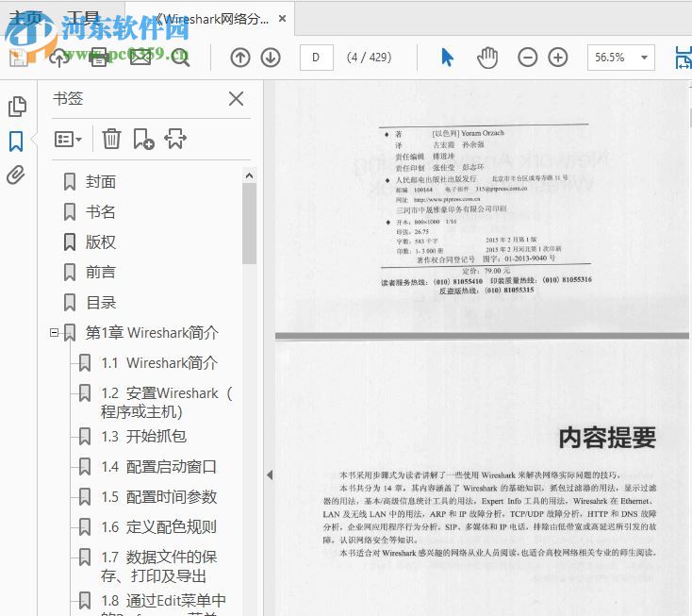This screenshot has height=616, width=692.
Task: Open 封面 bookmark
Action: [101, 181]
